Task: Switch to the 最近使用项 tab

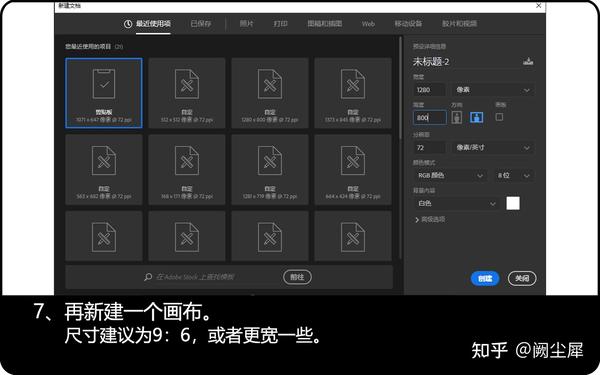Action: coord(147,24)
